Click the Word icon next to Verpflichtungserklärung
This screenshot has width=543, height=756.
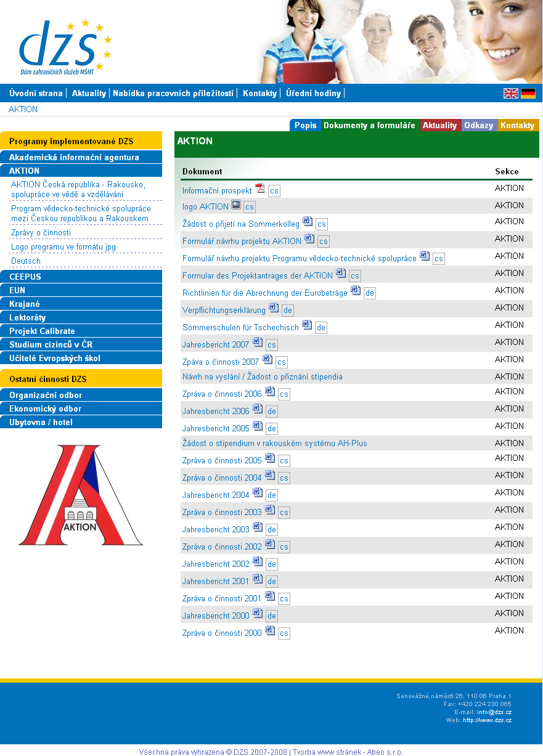point(274,308)
